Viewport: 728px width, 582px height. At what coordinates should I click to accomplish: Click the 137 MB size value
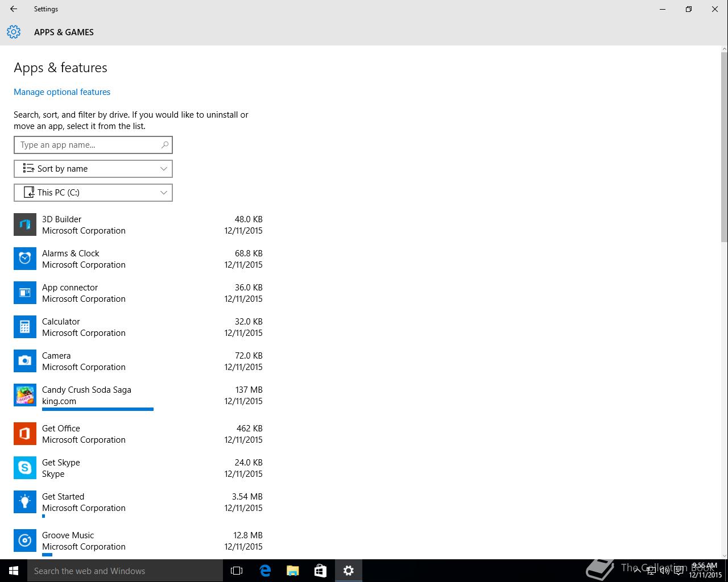coord(249,390)
